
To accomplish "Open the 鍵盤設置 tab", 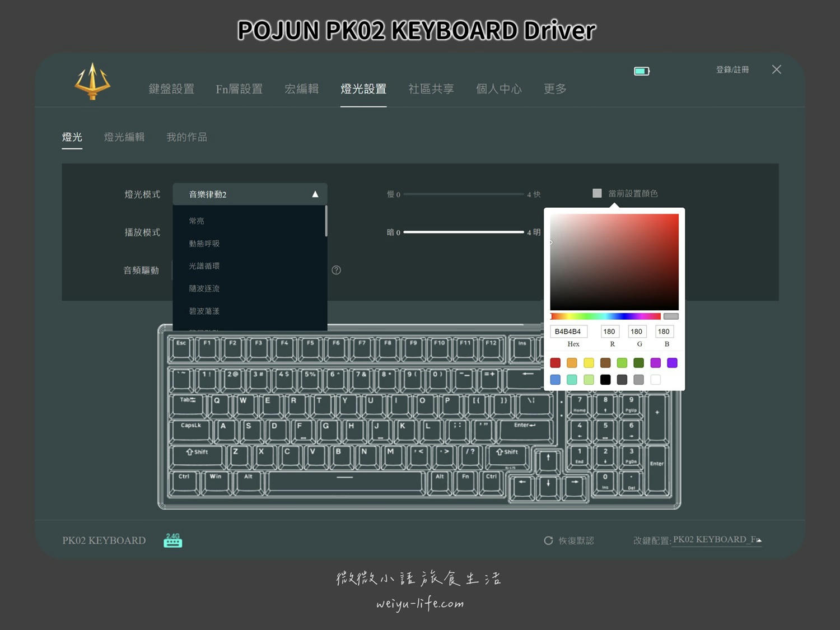I will [171, 89].
